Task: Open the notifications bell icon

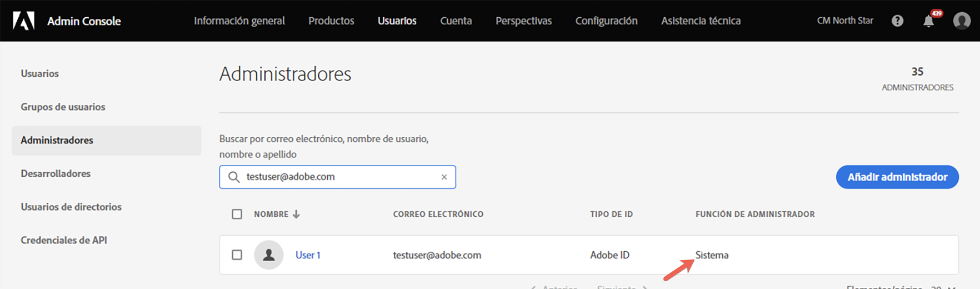Action: [928, 21]
